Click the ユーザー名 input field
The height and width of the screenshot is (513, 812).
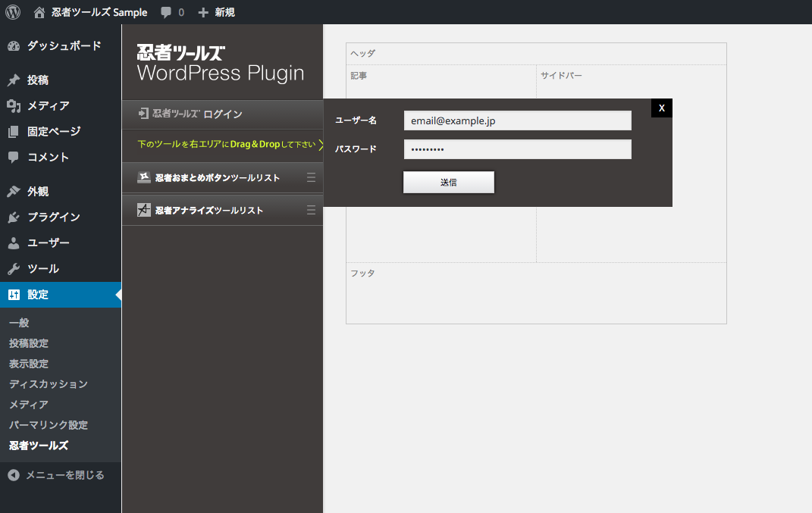click(517, 120)
